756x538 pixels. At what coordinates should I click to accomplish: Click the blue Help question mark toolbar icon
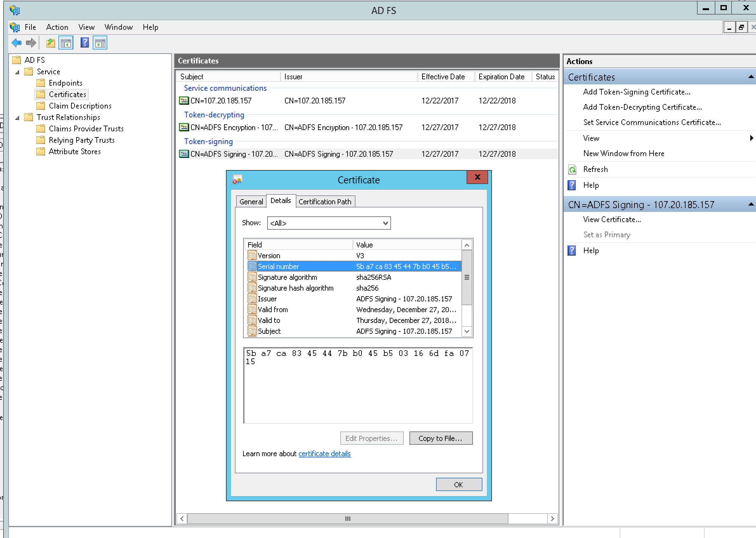(x=84, y=43)
